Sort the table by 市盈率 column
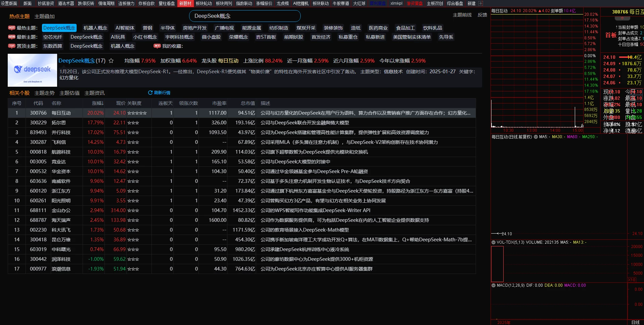This screenshot has height=325, width=644. click(x=219, y=103)
